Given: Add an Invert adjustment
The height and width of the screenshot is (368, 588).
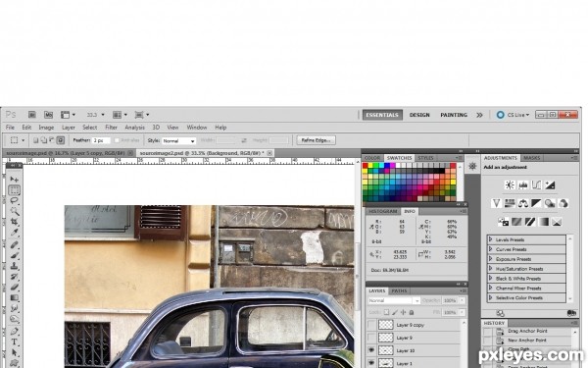Looking at the screenshot, I should pos(504,222).
